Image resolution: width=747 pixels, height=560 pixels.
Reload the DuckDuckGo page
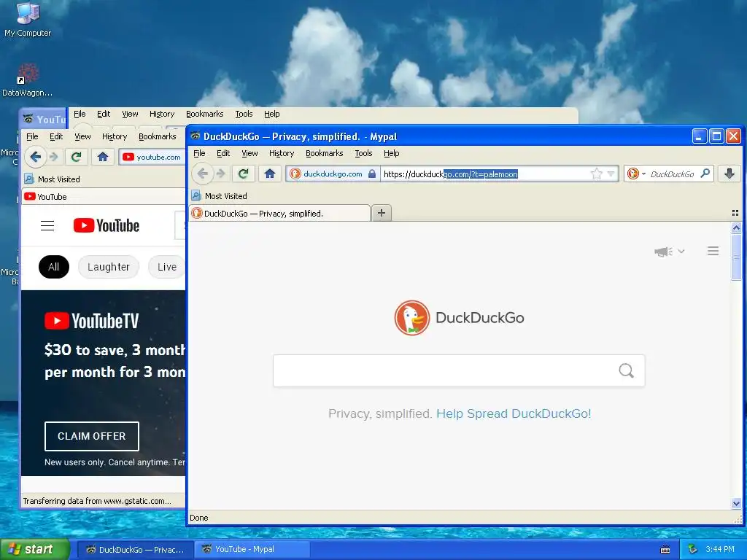click(244, 174)
